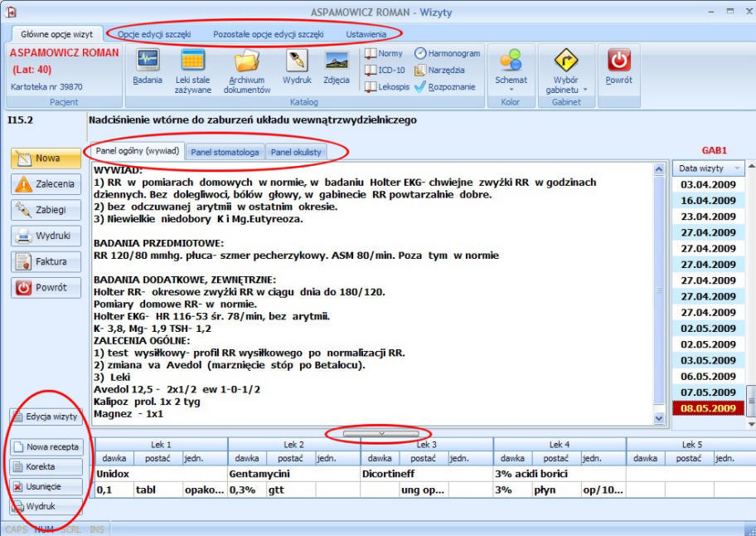Screen dimensions: 756x536
Task: Switch to Opcje edycji szczęki tab
Action: pyautogui.click(x=154, y=35)
